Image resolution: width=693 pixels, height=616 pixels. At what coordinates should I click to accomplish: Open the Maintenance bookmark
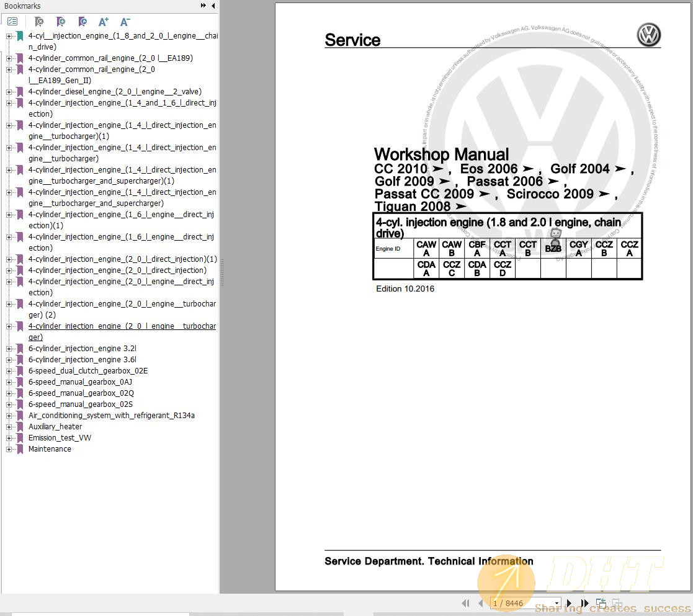(x=50, y=449)
